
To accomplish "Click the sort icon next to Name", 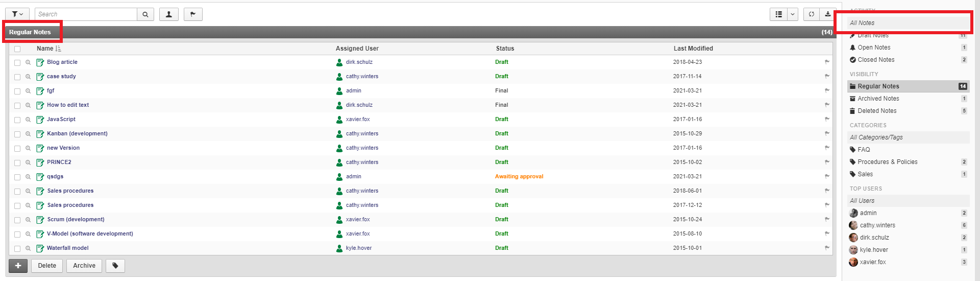I will click(x=58, y=49).
